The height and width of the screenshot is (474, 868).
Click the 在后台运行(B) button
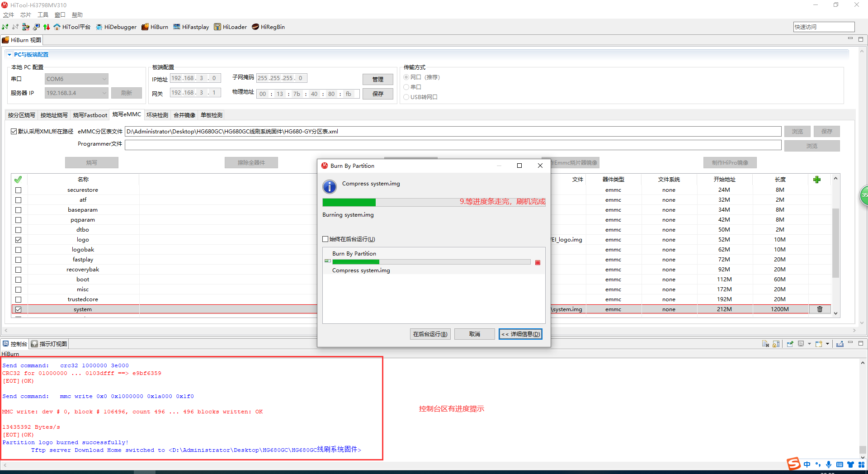point(430,334)
